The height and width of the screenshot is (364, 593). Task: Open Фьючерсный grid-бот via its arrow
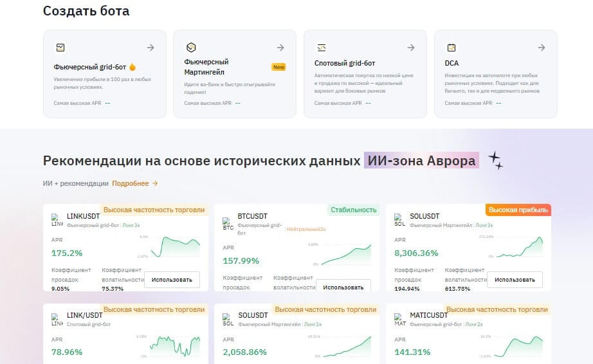click(x=150, y=48)
